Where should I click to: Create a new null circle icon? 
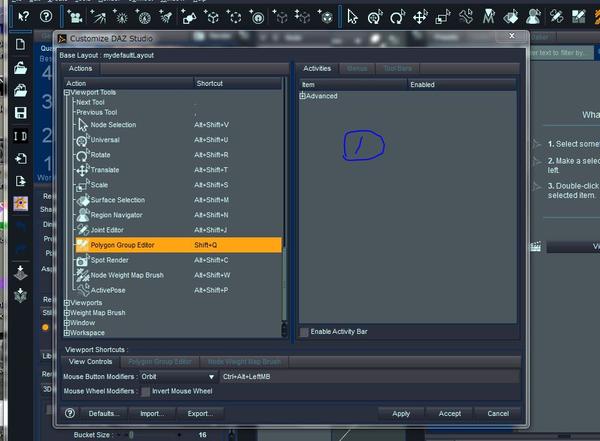[235, 17]
